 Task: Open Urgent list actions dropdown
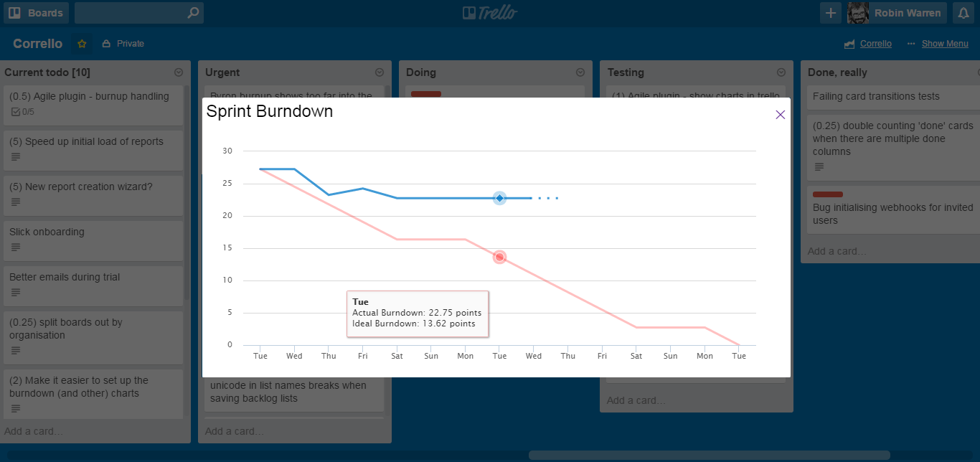tap(380, 72)
